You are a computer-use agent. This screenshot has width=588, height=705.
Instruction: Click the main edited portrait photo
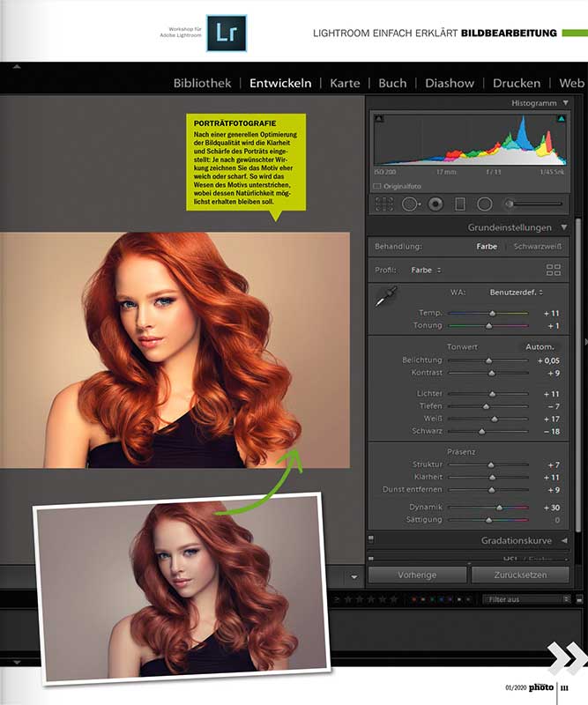click(x=175, y=350)
